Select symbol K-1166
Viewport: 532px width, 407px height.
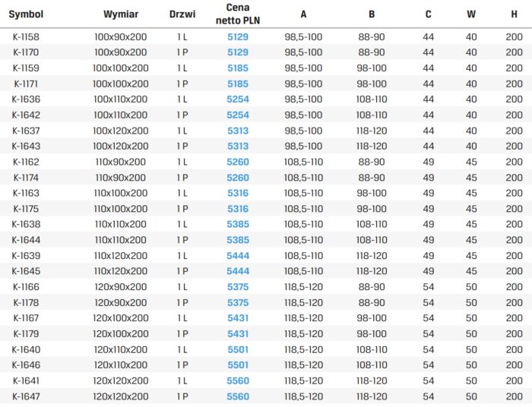click(26, 287)
